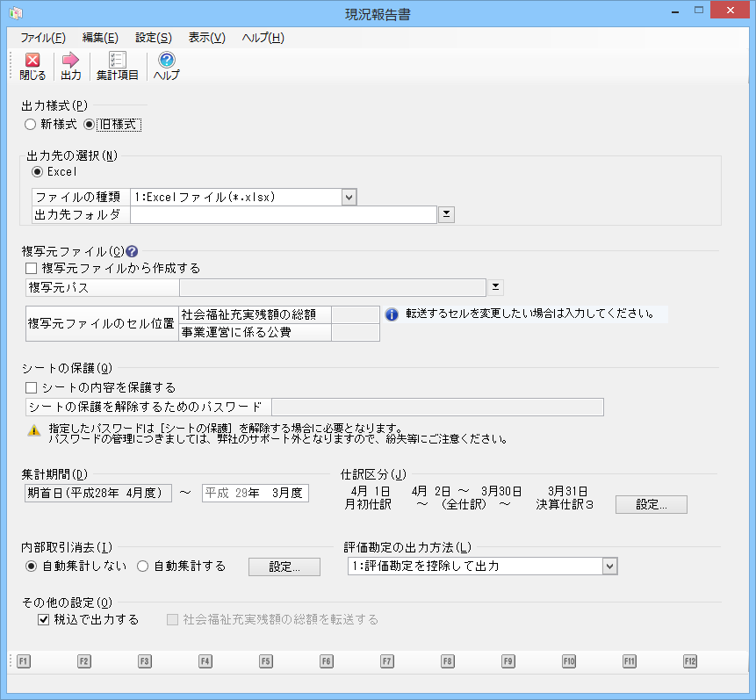Click the blue info icon near cell position

(x=392, y=314)
